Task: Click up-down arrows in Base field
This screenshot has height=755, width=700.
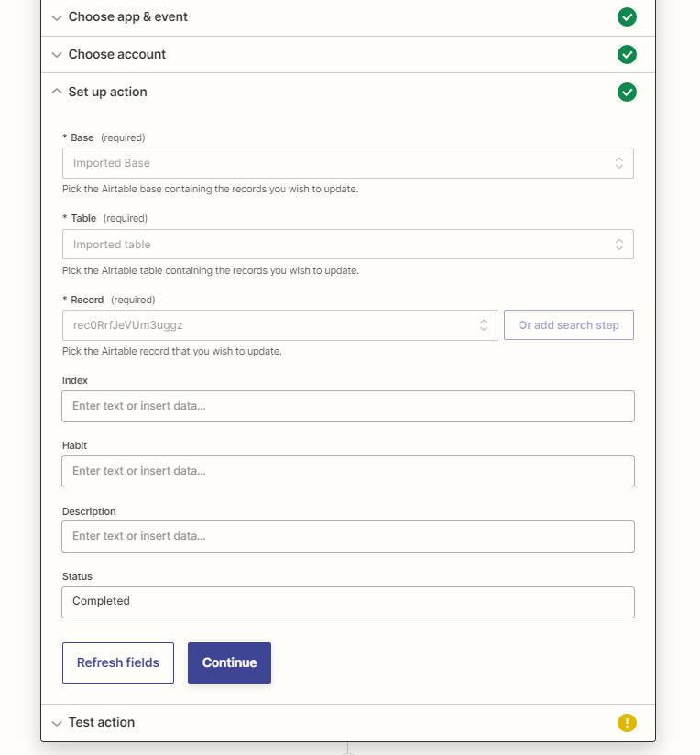Action: point(619,163)
